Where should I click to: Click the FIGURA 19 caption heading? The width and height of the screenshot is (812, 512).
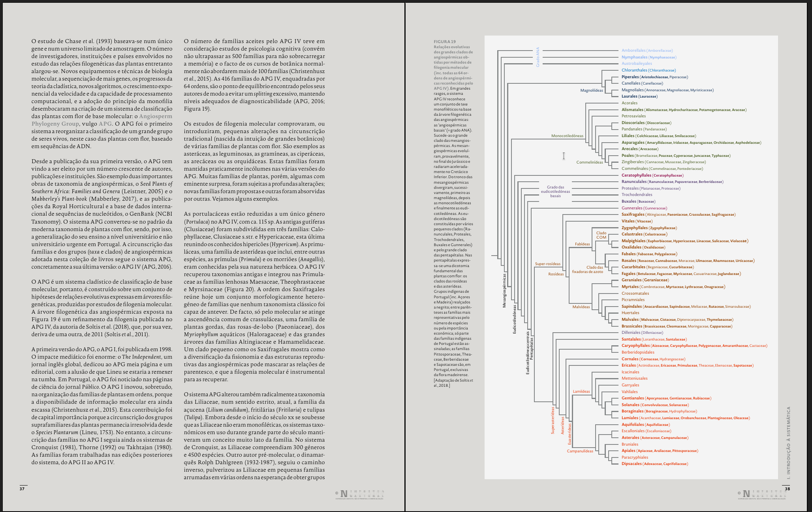tap(445, 41)
